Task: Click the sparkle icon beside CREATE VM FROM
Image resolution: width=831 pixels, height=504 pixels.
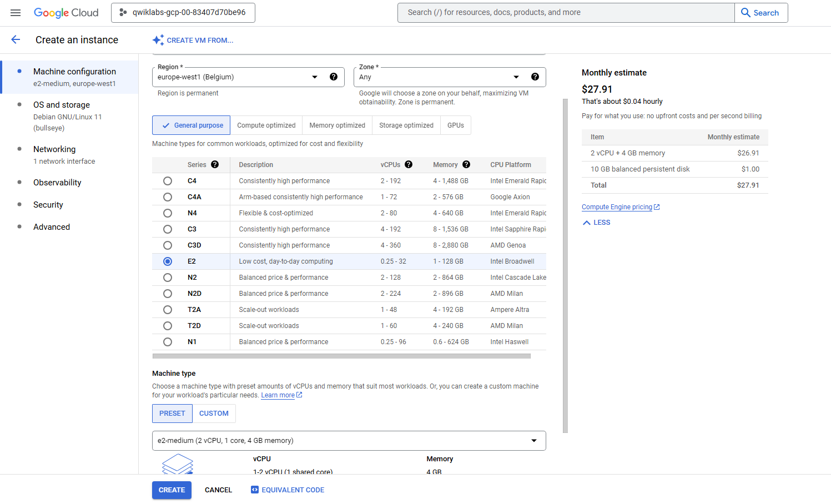Action: pos(158,40)
